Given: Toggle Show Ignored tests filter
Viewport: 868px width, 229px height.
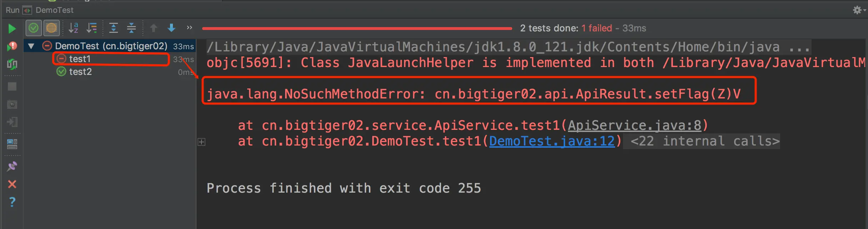Looking at the screenshot, I should [x=51, y=28].
